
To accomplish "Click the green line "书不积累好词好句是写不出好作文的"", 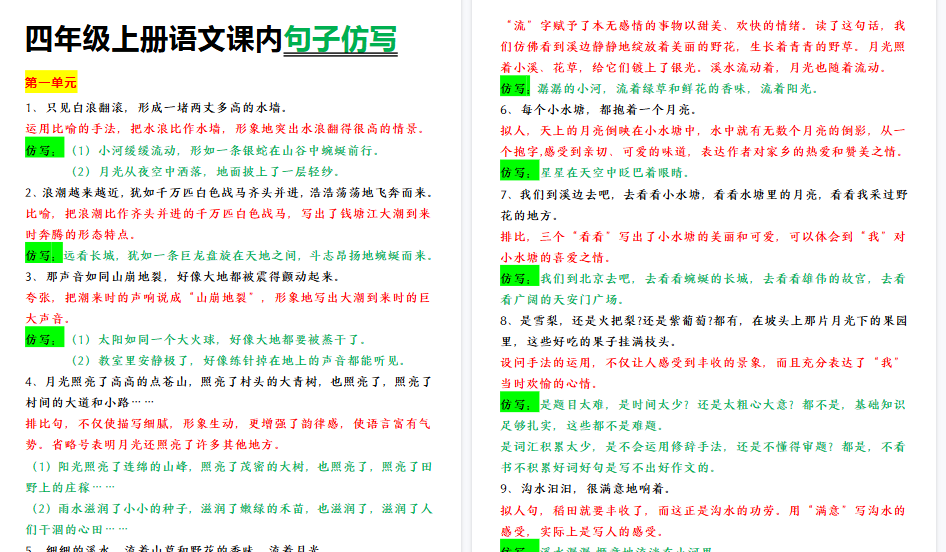I will coord(609,468).
